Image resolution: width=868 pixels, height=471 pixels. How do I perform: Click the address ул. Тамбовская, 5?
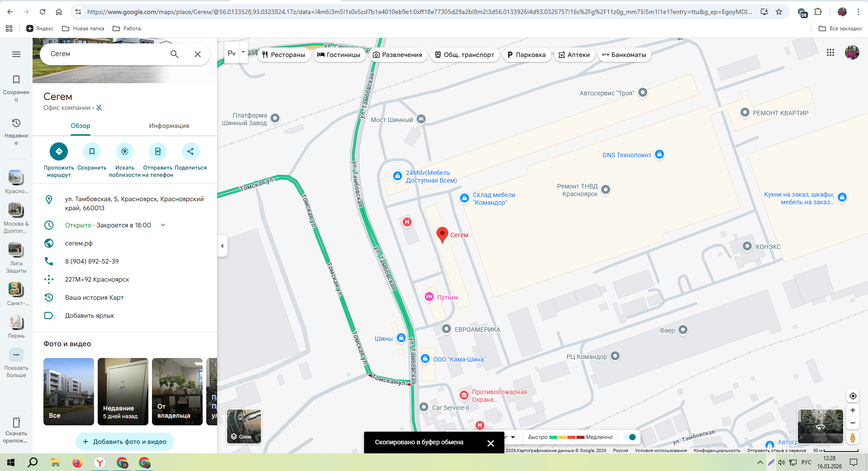tap(134, 203)
